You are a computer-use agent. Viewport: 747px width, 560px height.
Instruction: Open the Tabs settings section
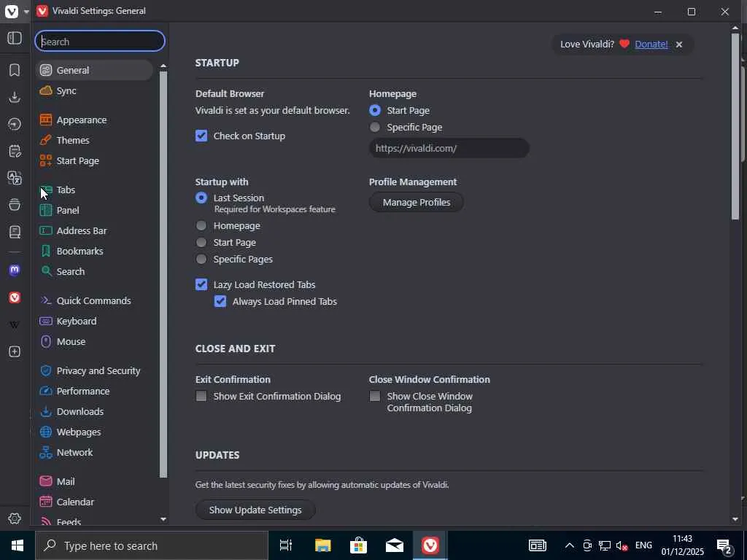tap(94, 190)
